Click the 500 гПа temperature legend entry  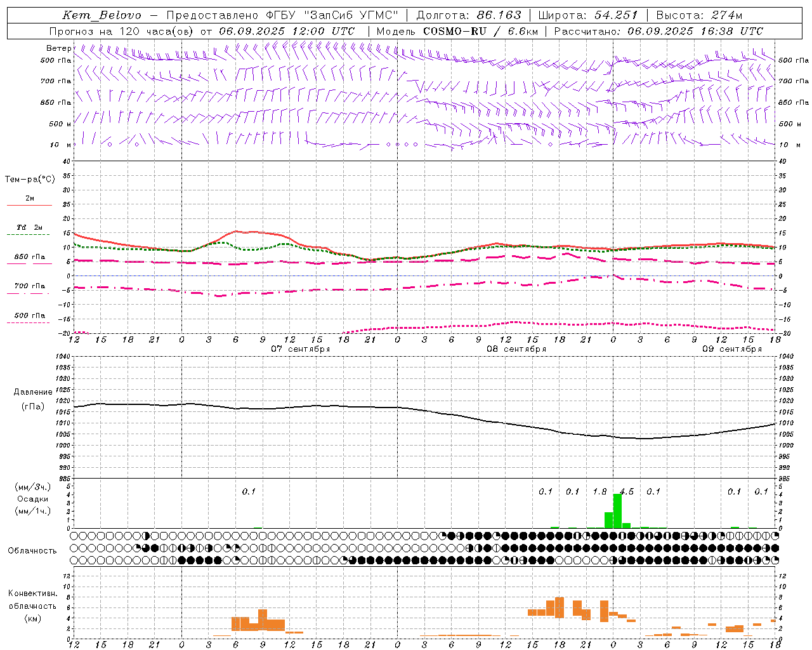point(29,315)
